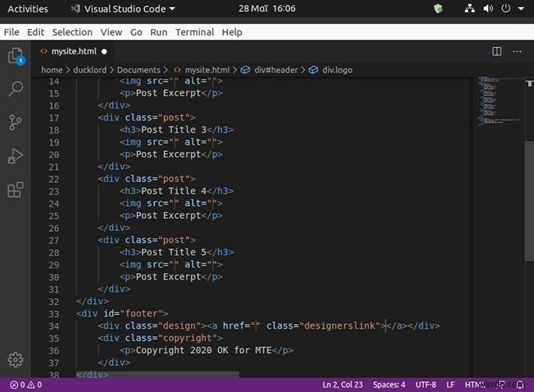Open the Explorer view in activity bar
534x392 pixels.
pyautogui.click(x=16, y=56)
